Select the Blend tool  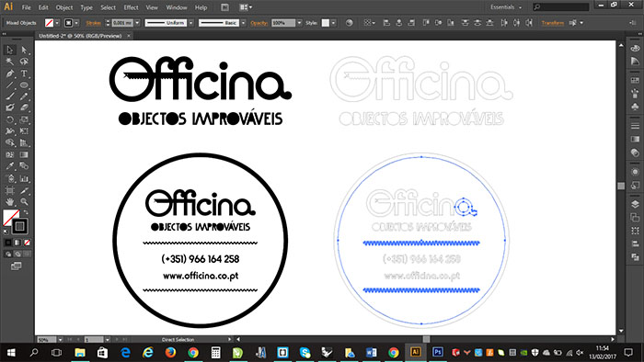tap(24, 166)
